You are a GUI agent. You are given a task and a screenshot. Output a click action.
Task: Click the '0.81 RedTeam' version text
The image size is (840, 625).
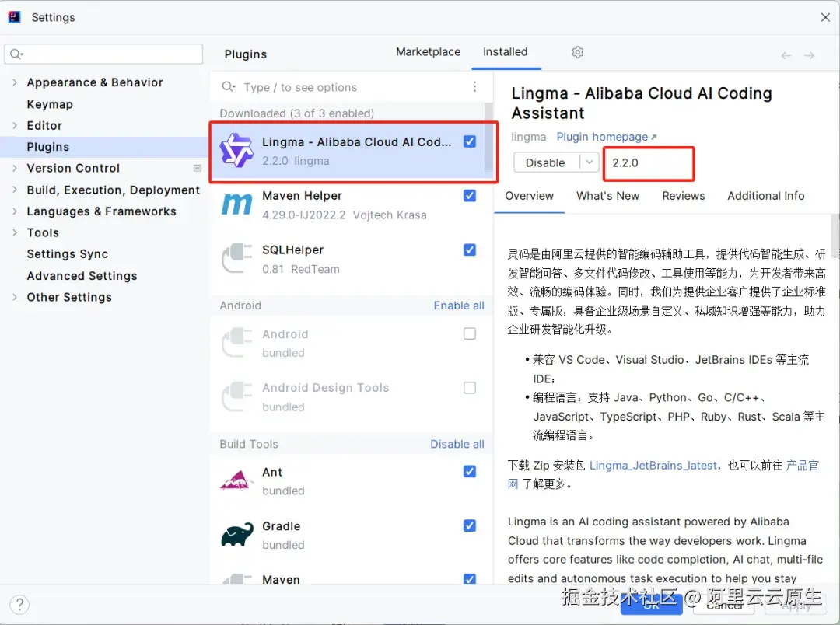[300, 270]
